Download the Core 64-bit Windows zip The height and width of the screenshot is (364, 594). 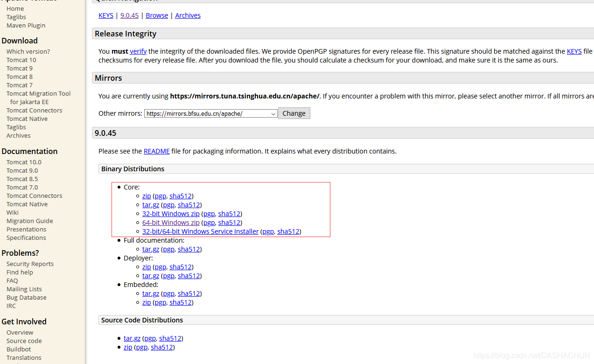click(x=171, y=223)
